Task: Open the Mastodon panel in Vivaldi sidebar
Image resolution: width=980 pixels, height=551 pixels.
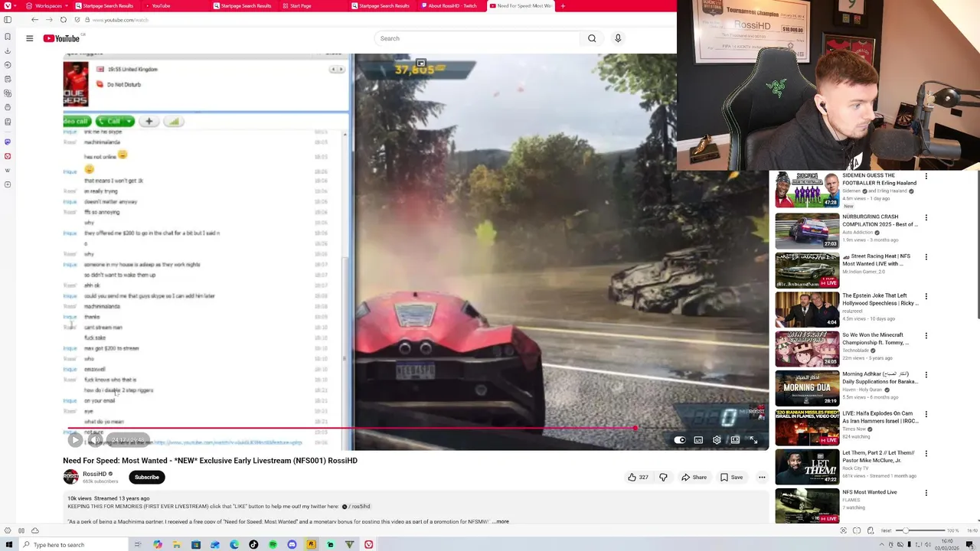Action: pyautogui.click(x=8, y=142)
